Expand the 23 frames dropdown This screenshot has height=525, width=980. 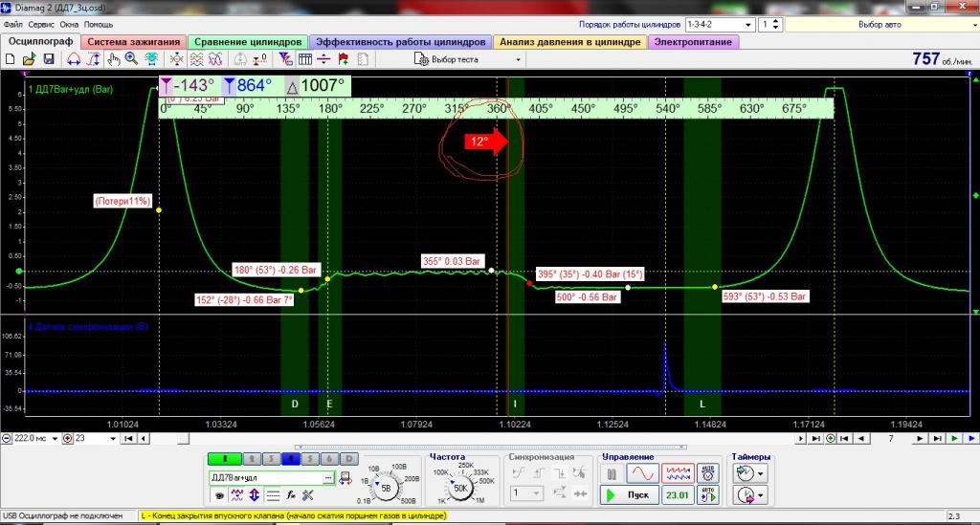(113, 439)
